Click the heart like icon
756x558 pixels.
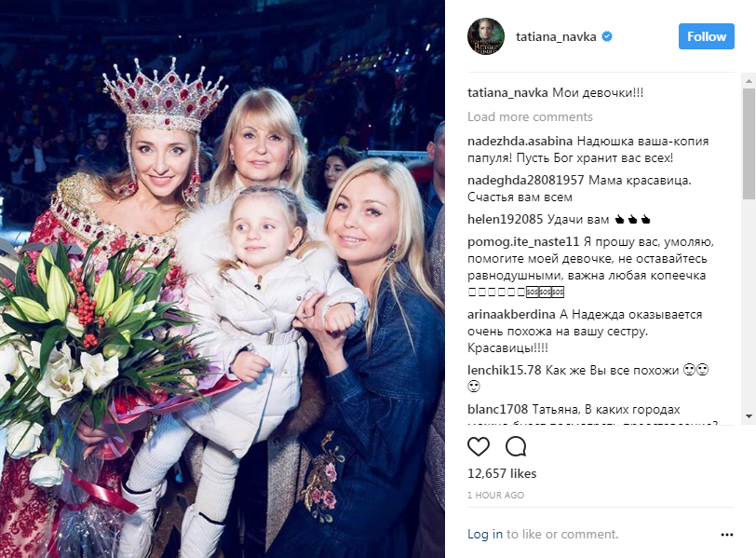479,446
